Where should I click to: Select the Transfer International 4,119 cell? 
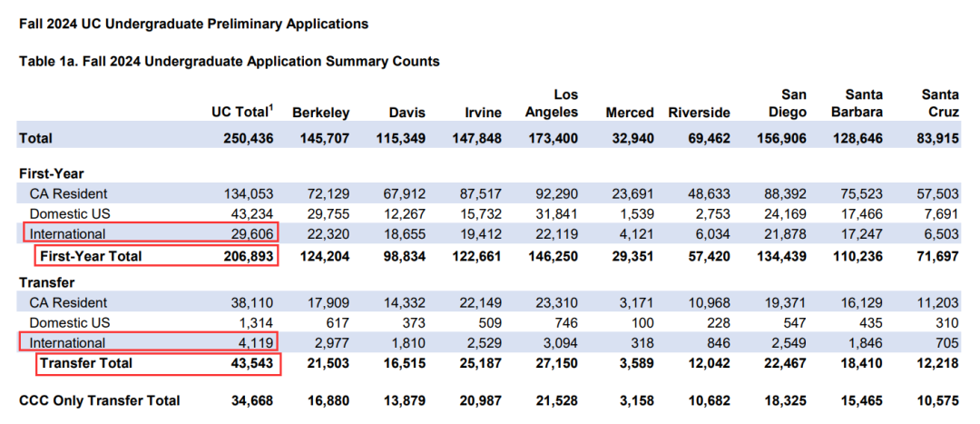(x=148, y=342)
